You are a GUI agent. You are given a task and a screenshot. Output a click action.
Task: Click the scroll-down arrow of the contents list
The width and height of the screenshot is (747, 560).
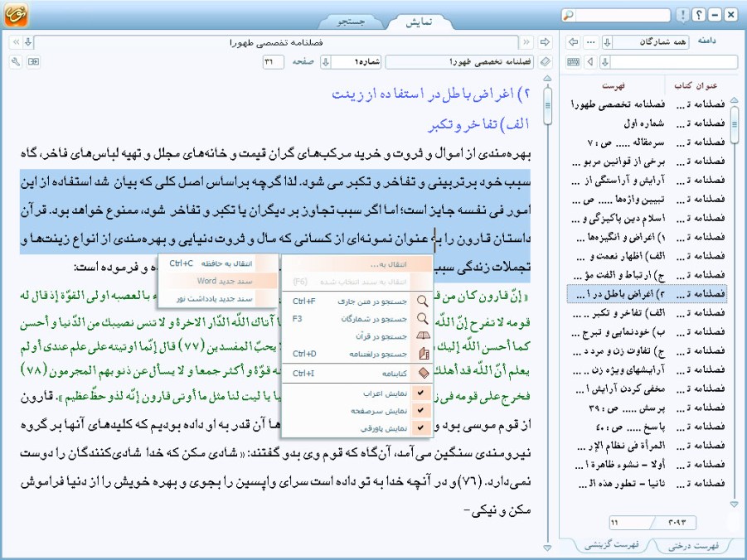coord(734,504)
